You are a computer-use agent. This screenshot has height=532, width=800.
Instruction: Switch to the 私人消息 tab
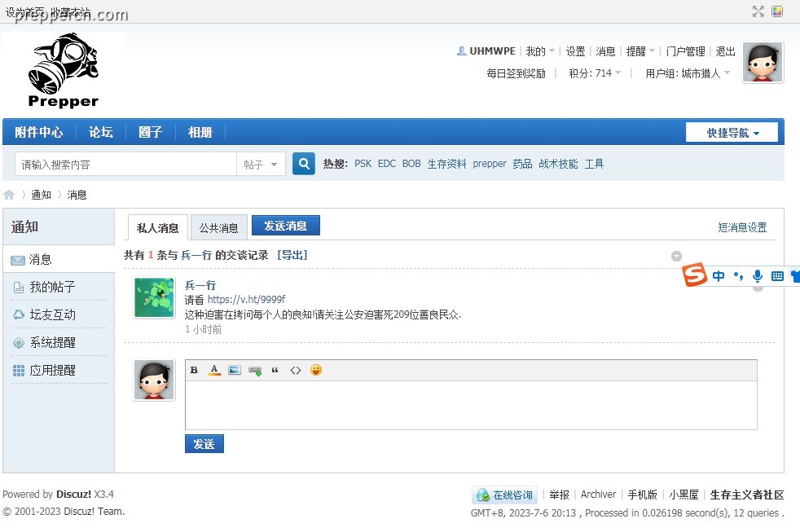tap(158, 227)
